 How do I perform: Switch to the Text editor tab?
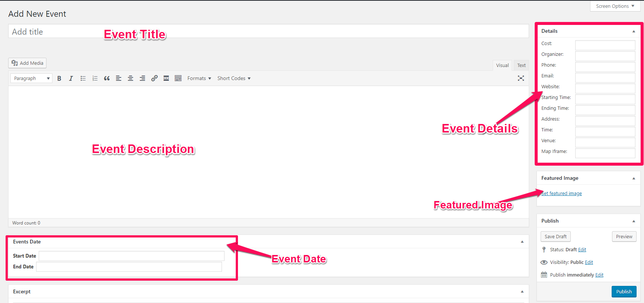tap(521, 65)
